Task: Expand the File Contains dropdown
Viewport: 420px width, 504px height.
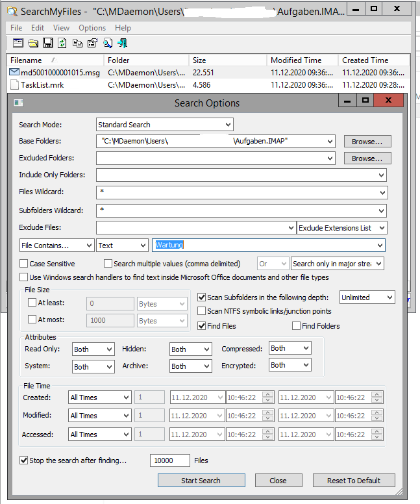Action: click(x=56, y=246)
